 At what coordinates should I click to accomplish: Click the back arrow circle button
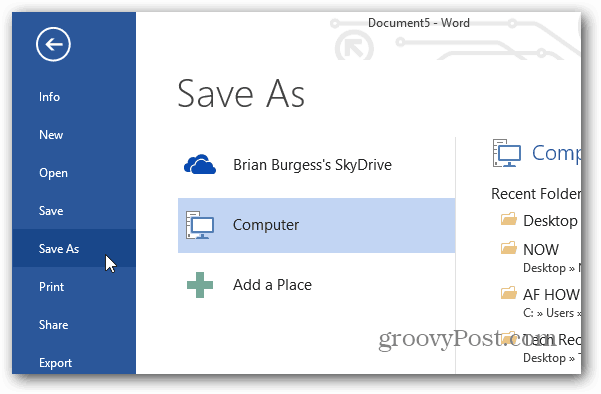53,44
